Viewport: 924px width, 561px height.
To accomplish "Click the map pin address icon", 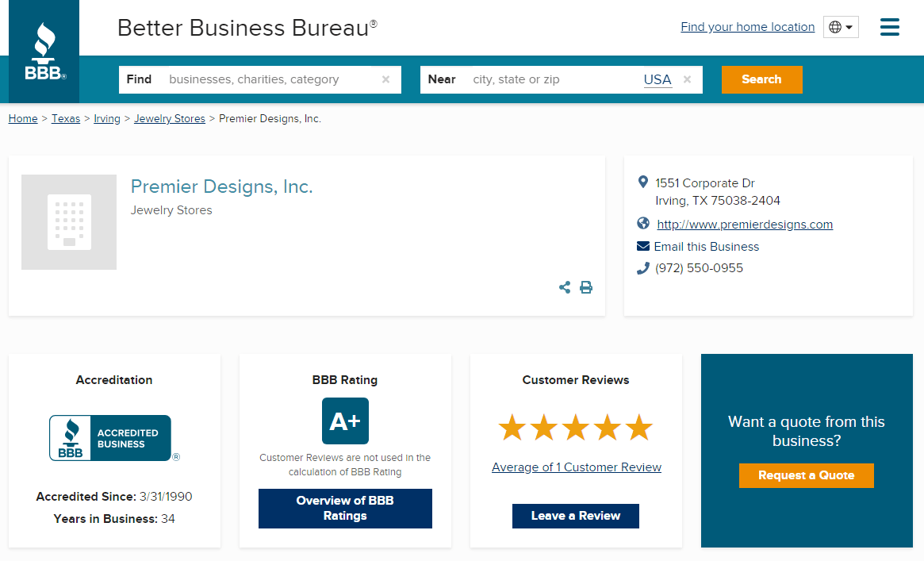I will [643, 182].
